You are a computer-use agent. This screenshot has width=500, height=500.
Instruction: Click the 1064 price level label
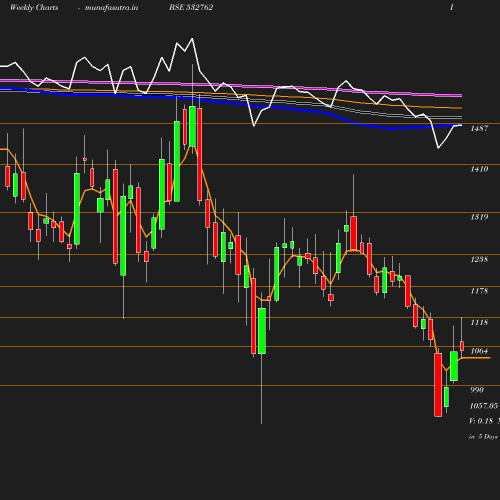coord(479,351)
